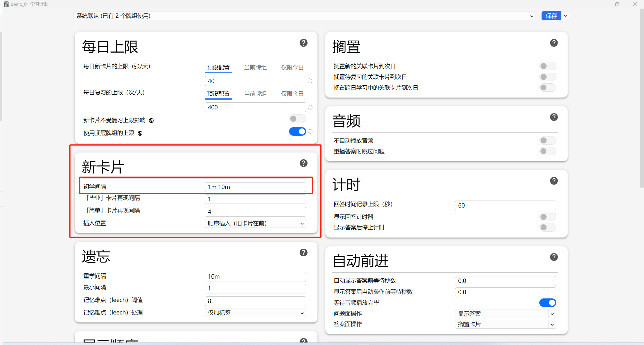Screen dimensions: 644x345
Task: Click help icon in 搁置 section
Action: point(554,43)
